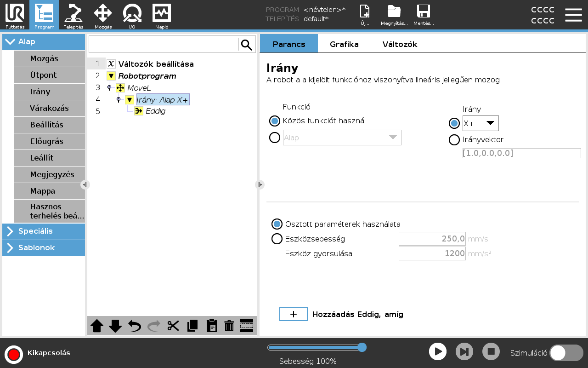The width and height of the screenshot is (588, 368).
Task: Click the Várakozás command button
Action: 49,109
